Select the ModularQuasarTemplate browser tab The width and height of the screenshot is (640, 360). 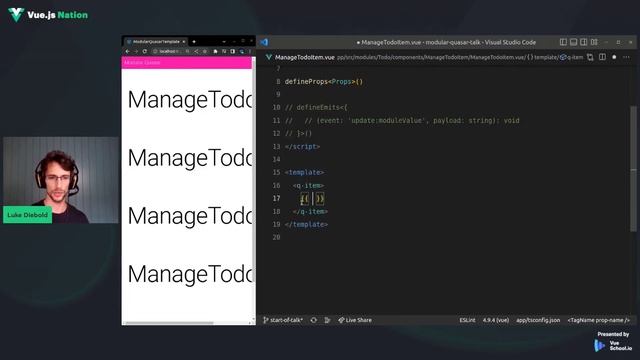point(156,42)
